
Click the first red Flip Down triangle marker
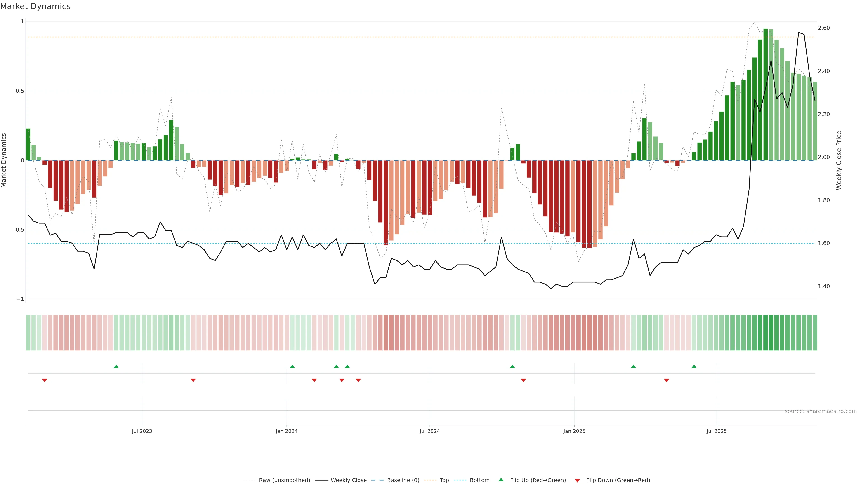tap(45, 380)
